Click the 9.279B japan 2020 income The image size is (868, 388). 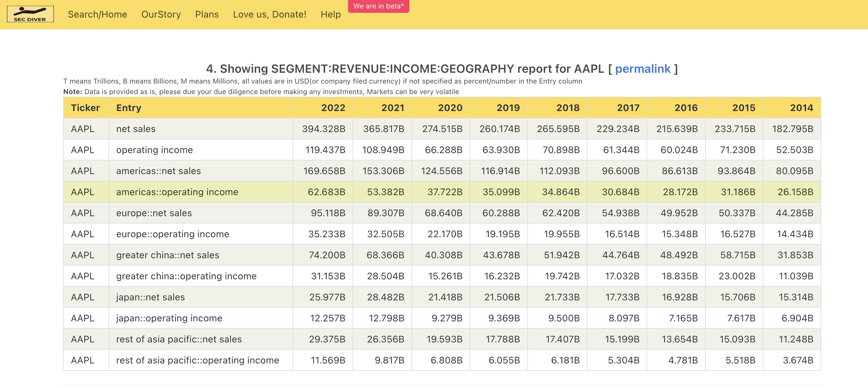[x=447, y=318]
